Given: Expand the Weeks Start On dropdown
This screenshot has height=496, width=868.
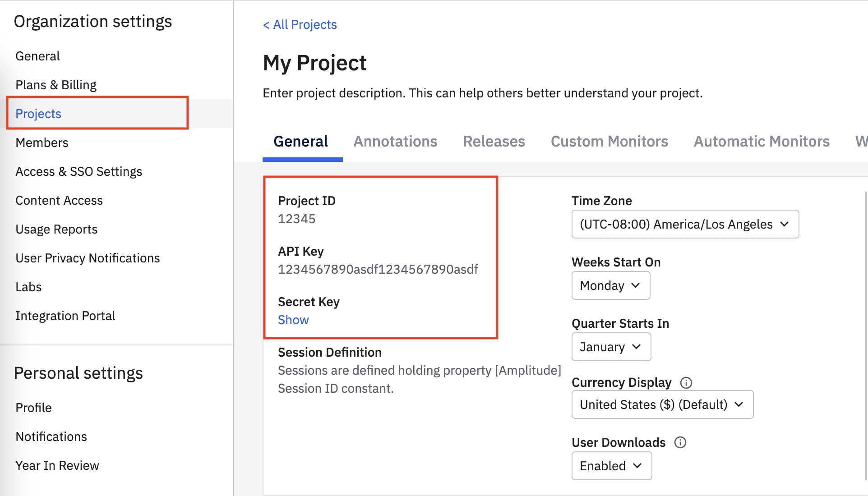Looking at the screenshot, I should [610, 285].
